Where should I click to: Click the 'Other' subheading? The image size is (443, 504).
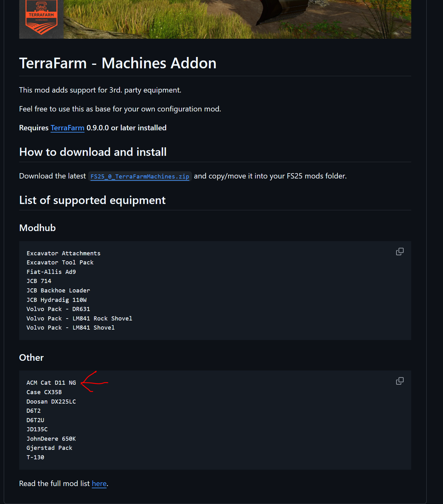tap(31, 358)
